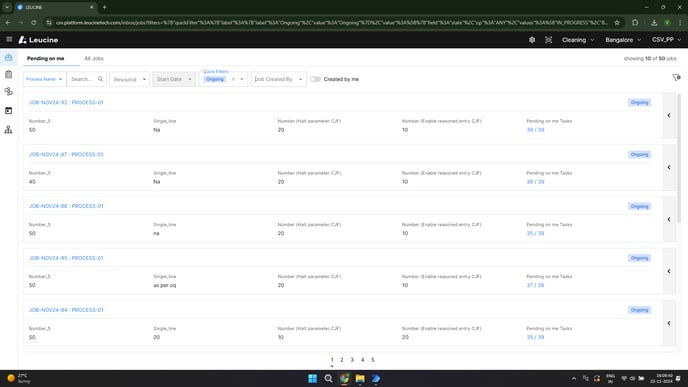Expand side arrow for JOB-NOV24-85
The image size is (688, 387).
coord(669,271)
